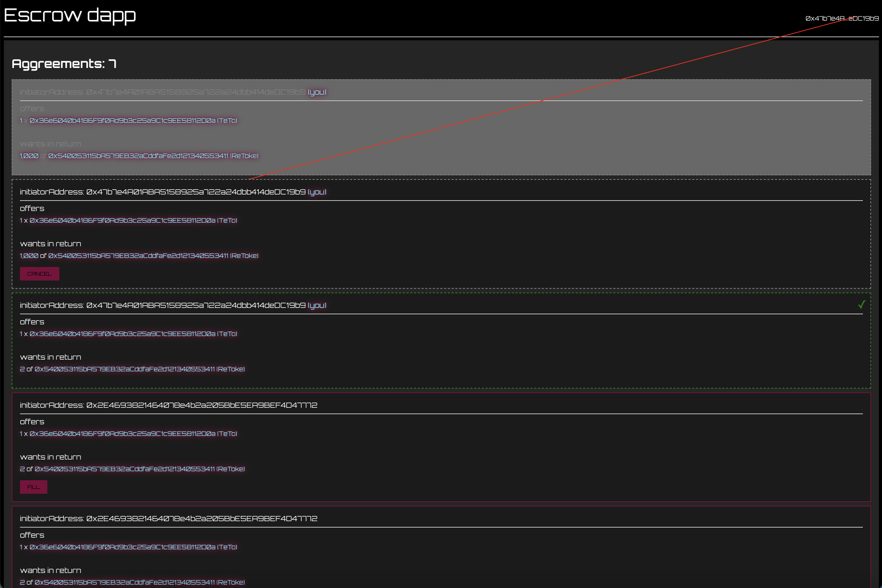Click the (you) label in the greyed-out agreement
Viewport: 882px width, 588px height.
(x=317, y=92)
